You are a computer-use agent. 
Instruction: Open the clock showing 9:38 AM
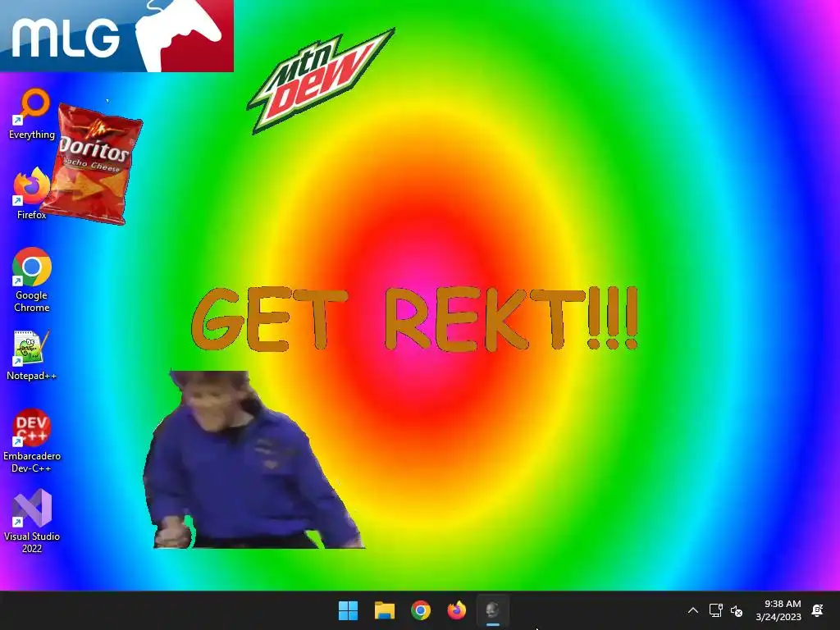click(x=778, y=610)
